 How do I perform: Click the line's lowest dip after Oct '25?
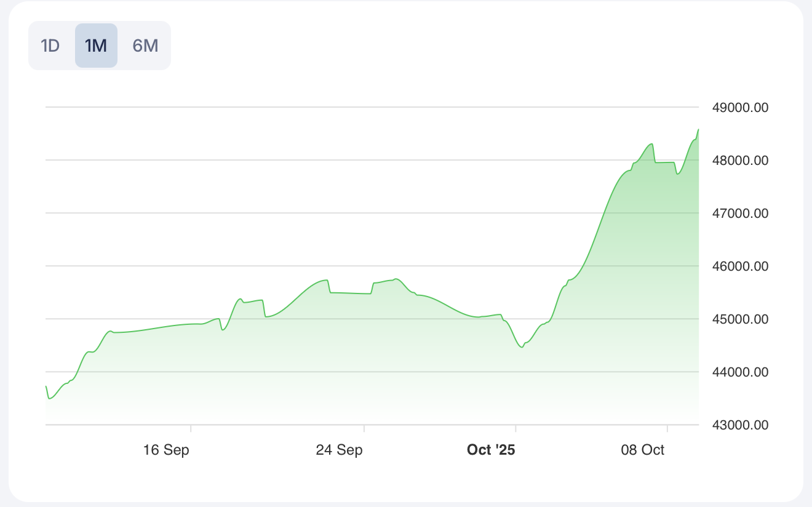522,347
